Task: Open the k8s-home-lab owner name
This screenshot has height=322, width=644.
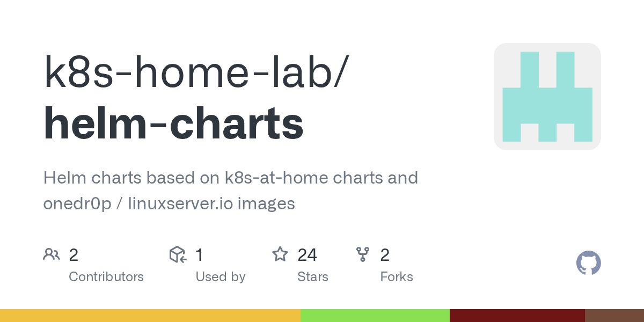Action: pyautogui.click(x=191, y=72)
